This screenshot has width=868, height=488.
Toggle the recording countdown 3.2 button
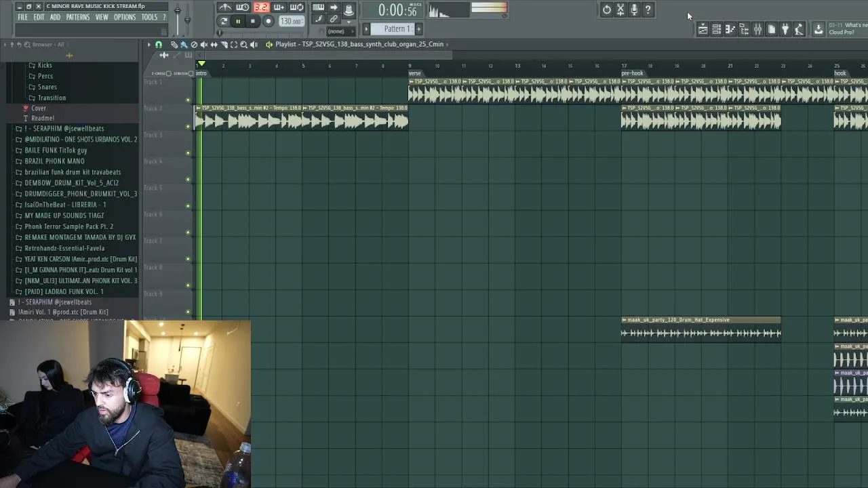[261, 7]
